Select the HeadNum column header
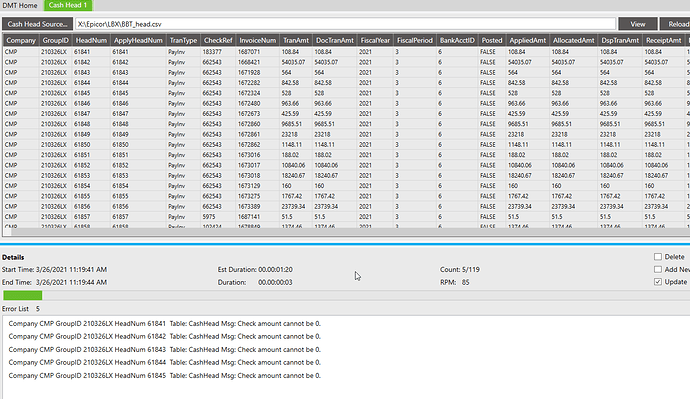Viewport: 690px width, 399px height. pyautogui.click(x=91, y=40)
